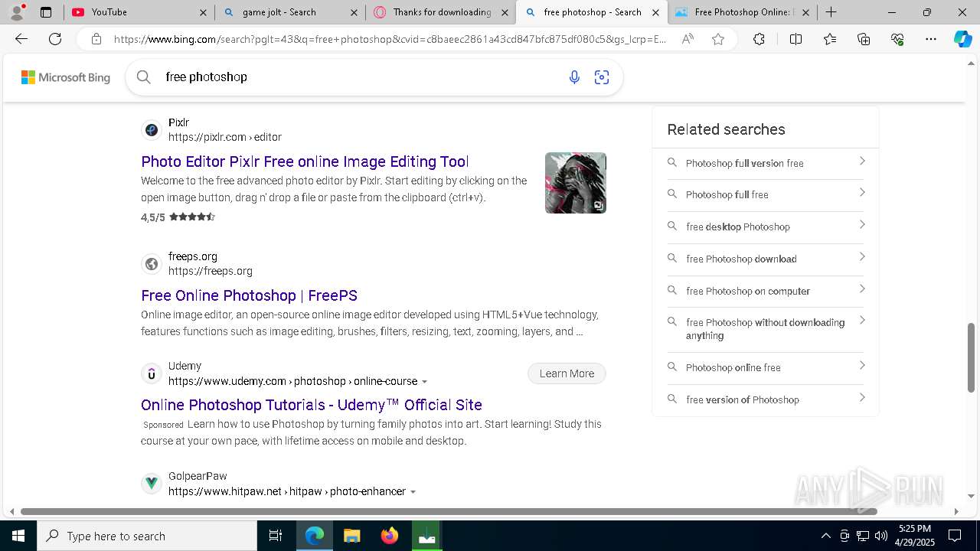The image size is (980, 551).
Task: Click the https://freeps.org URL text
Action: 211,271
